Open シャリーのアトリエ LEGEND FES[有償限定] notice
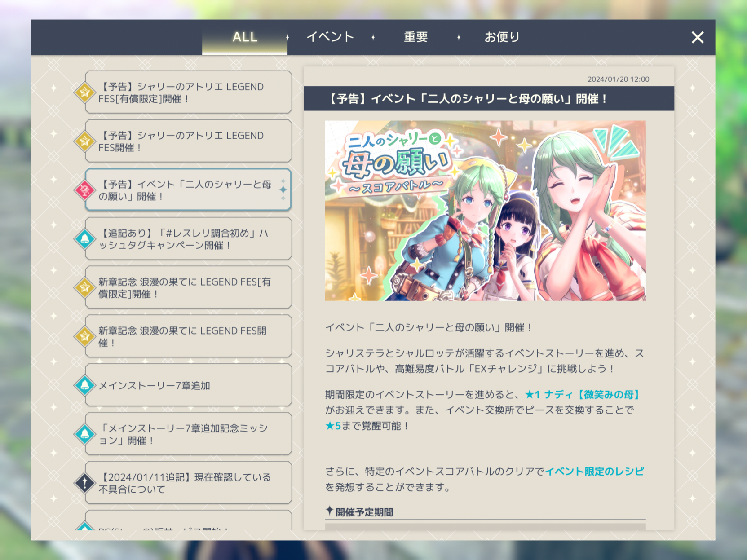Image resolution: width=747 pixels, height=560 pixels. [188, 92]
